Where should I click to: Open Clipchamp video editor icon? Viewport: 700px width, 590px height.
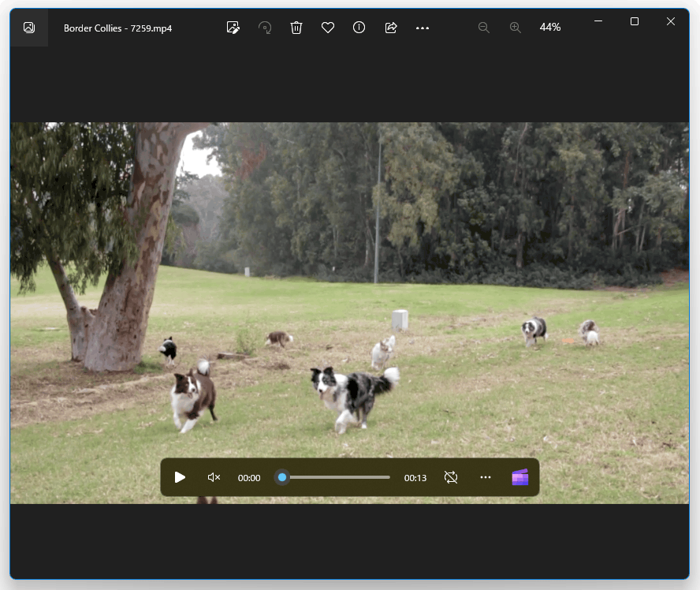520,477
